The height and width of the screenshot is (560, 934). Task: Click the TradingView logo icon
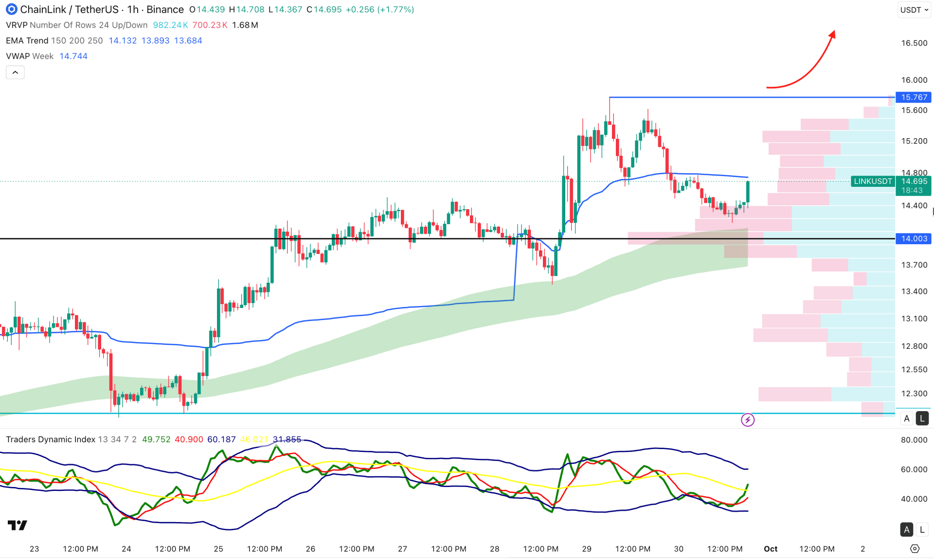18,525
